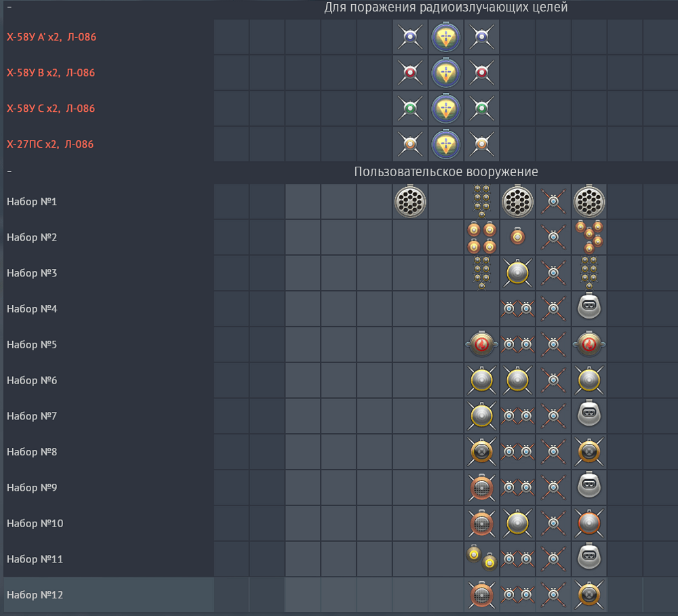Click the twin missiles icon in Набор №11
678x616 pixels.
517,559
